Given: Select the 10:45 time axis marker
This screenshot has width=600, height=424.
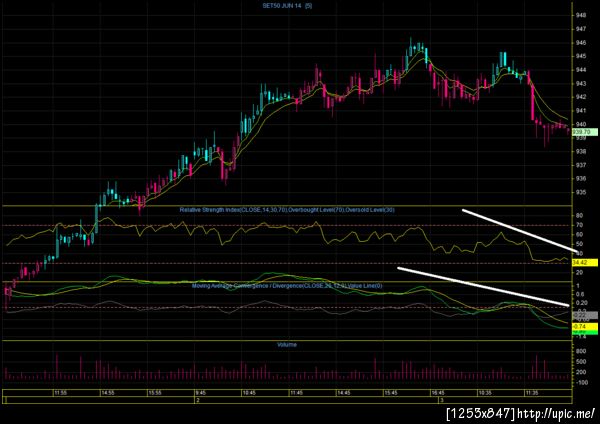Looking at the screenshot, I should pos(249,393).
